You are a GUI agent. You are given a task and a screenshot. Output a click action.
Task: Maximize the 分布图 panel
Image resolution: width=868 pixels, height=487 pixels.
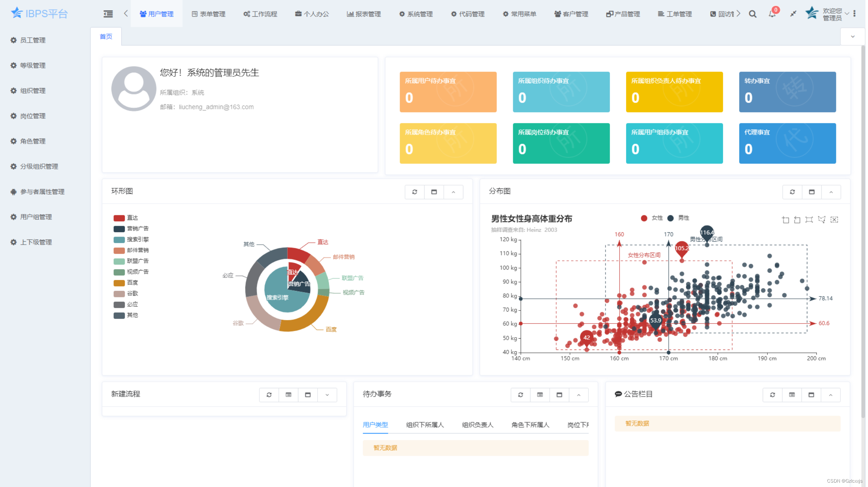click(812, 192)
